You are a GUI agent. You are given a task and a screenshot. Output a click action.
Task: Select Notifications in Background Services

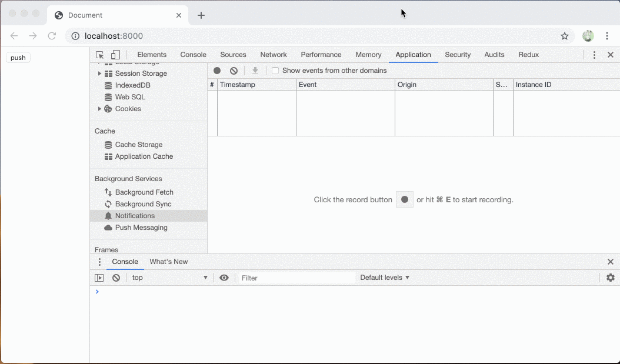point(149,216)
